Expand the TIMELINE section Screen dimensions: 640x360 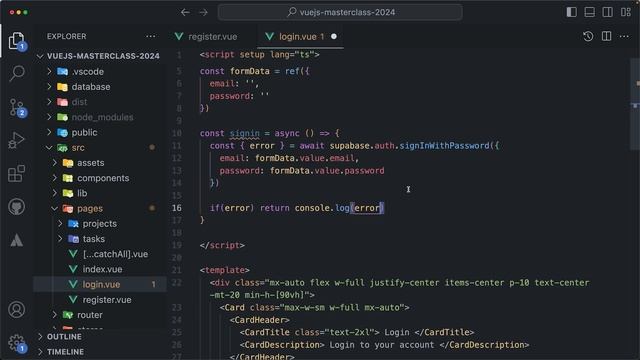tap(100, 352)
